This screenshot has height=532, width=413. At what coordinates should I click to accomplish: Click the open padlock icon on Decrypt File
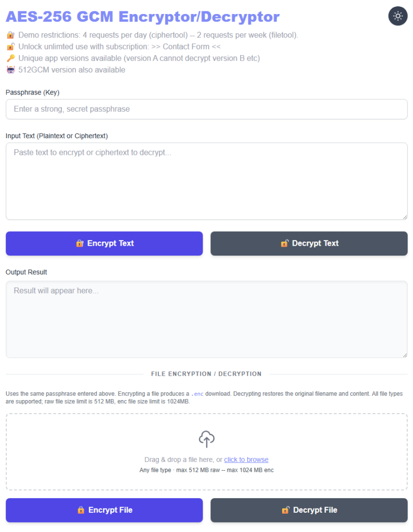285,510
